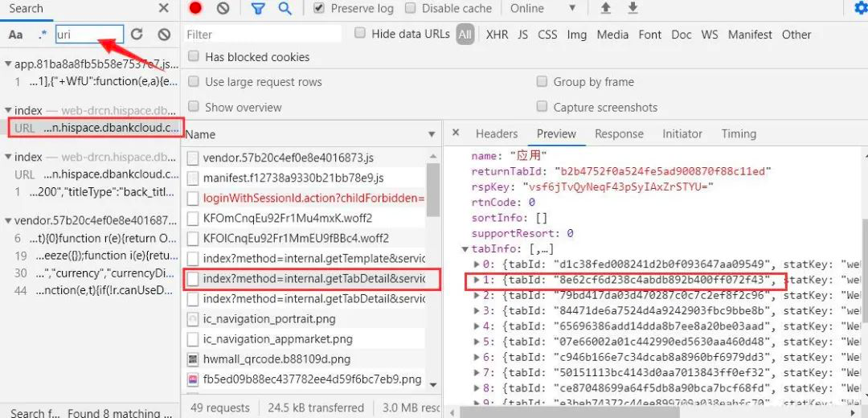Click file icon of vendor.57b20c4ef0e8e4016873.js

pos(193,158)
